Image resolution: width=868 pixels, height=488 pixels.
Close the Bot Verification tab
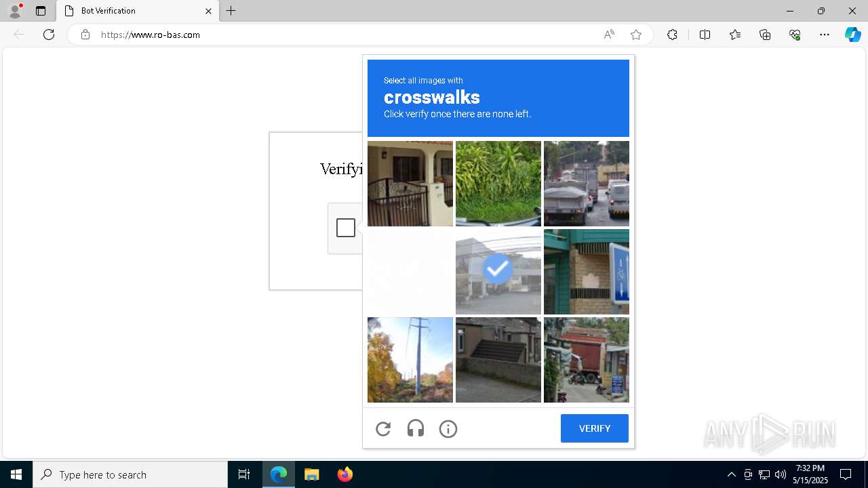click(208, 11)
